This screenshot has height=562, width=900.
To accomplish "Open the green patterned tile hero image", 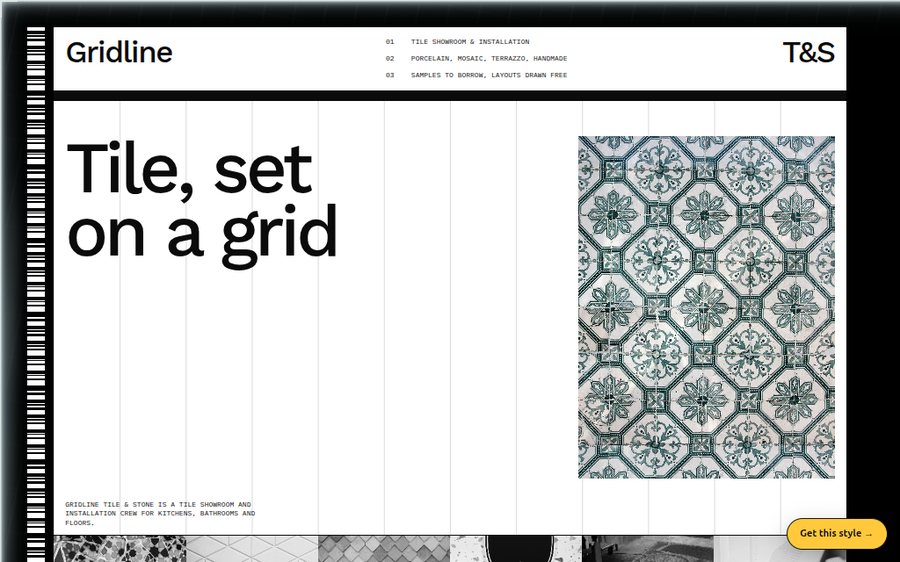I will 706,307.
